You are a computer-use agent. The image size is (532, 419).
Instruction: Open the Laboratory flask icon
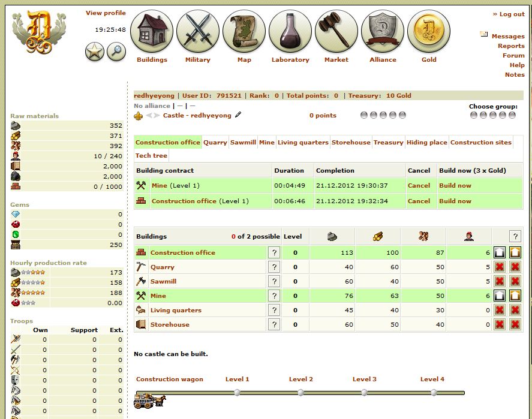pyautogui.click(x=290, y=31)
